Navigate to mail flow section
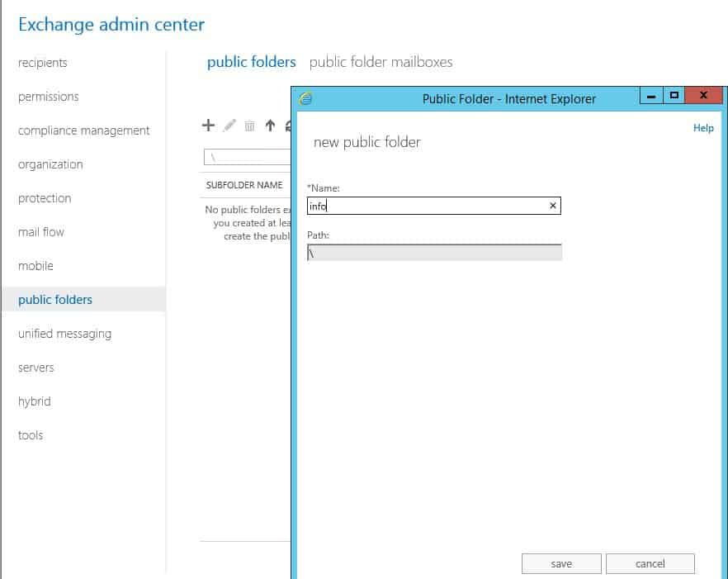The height and width of the screenshot is (579, 728). tap(41, 232)
